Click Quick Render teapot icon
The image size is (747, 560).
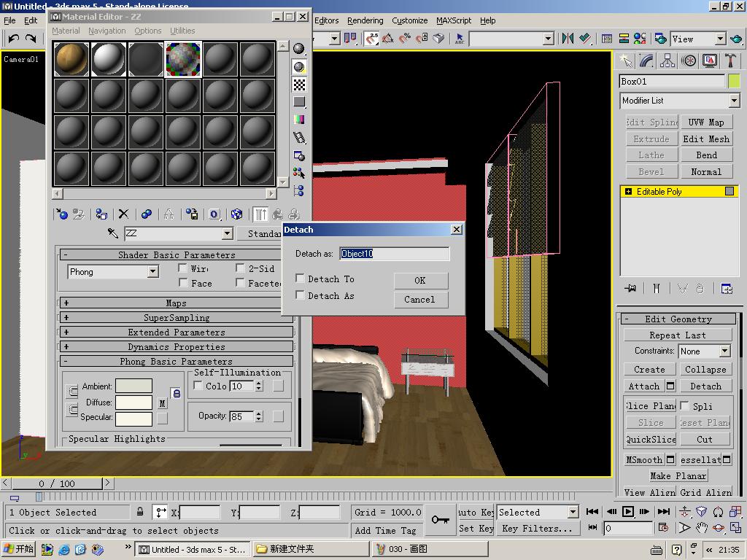(737, 39)
